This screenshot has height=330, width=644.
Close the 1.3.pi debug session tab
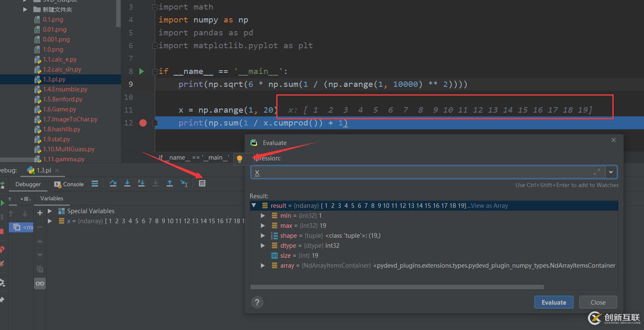click(57, 170)
